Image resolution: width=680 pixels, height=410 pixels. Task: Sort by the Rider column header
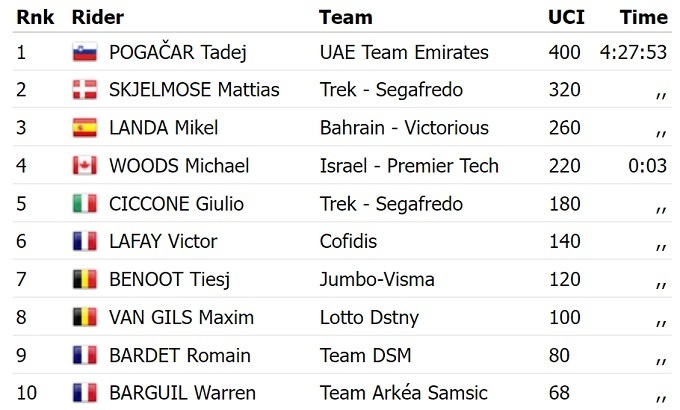[x=98, y=17]
